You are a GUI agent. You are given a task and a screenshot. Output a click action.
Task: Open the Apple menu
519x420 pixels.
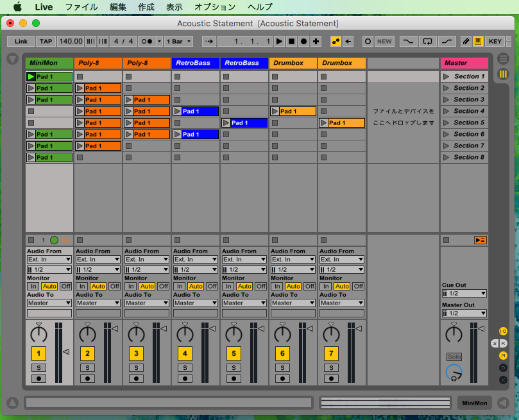point(17,7)
